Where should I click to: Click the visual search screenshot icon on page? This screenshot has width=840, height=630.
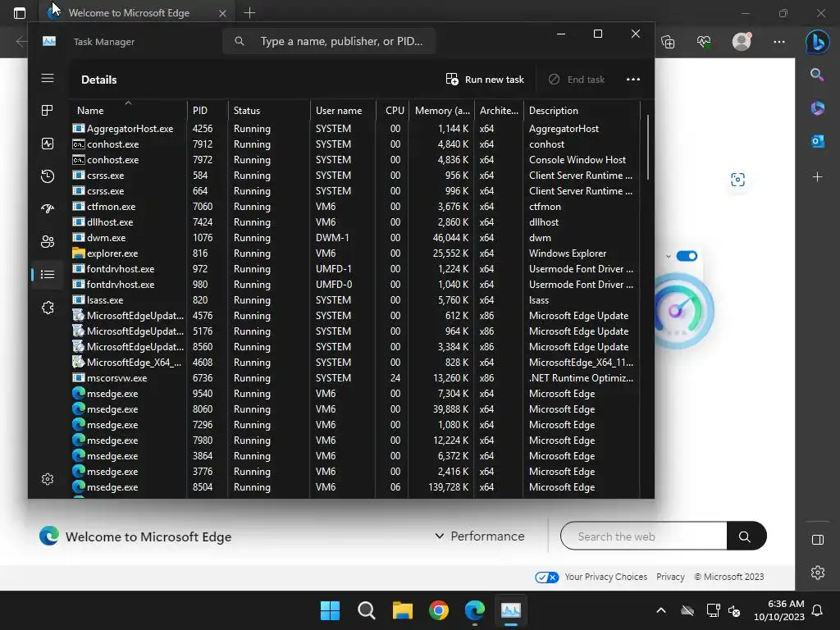tap(737, 180)
